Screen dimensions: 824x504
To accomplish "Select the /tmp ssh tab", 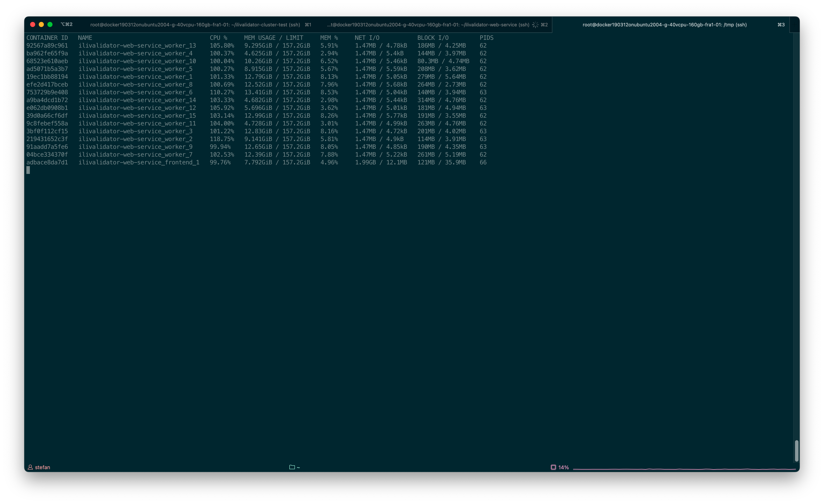I will [x=671, y=25].
